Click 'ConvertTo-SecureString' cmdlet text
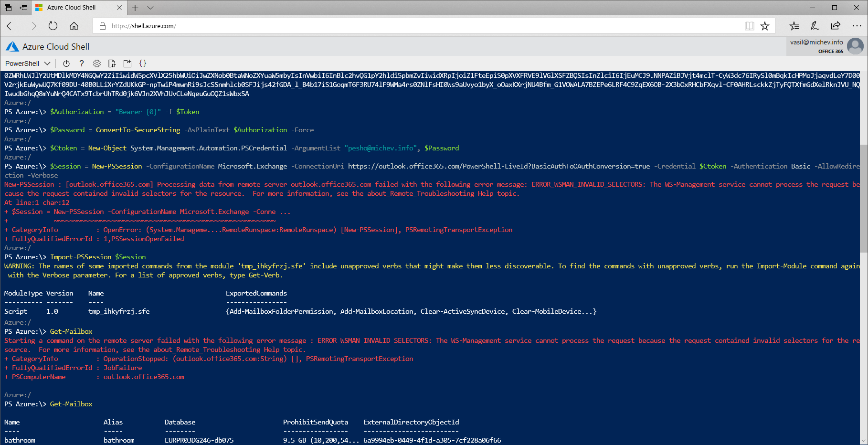 pos(138,130)
